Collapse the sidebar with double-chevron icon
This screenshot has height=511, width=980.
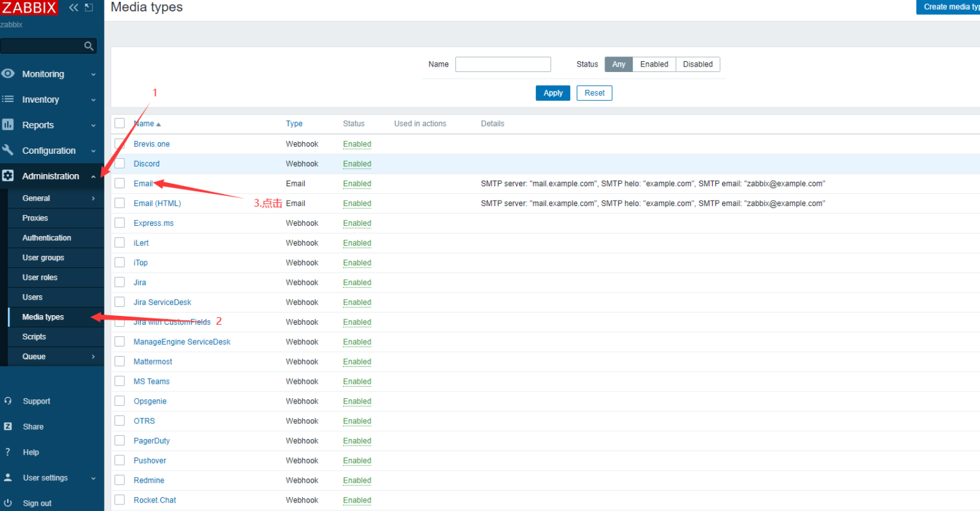pos(74,7)
